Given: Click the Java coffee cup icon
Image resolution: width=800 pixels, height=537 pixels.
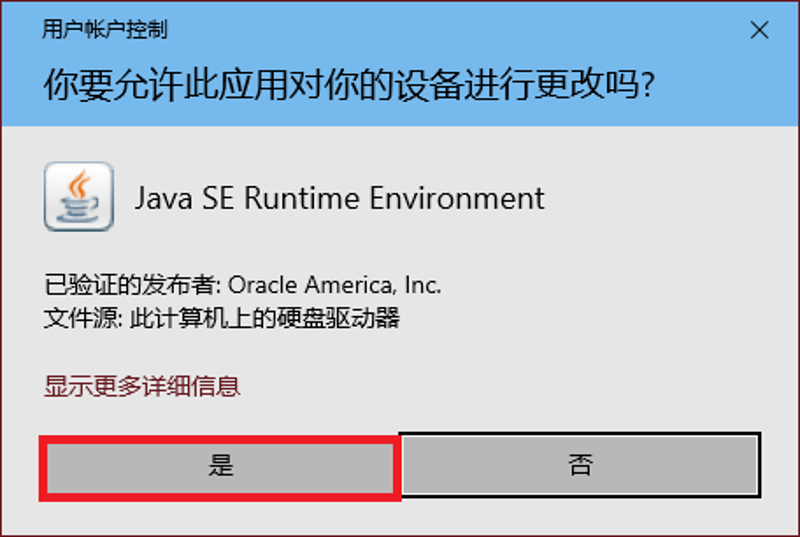Looking at the screenshot, I should (79, 197).
